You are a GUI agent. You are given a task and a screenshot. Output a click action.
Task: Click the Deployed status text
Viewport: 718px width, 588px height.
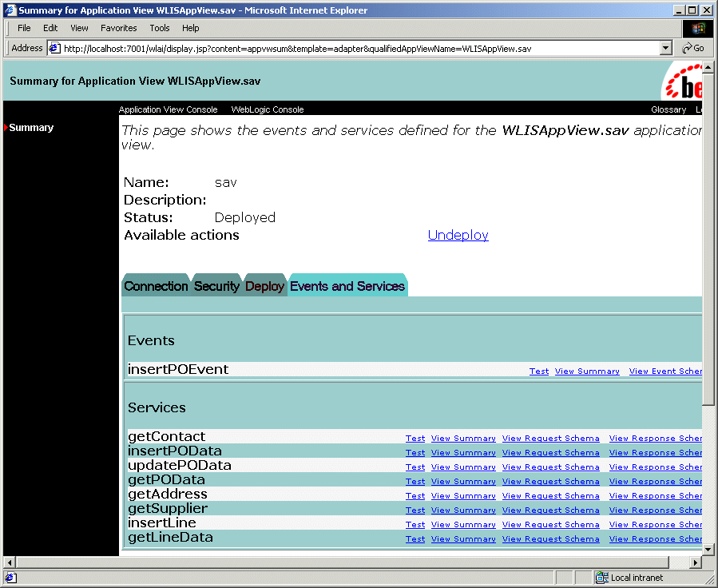coord(245,217)
